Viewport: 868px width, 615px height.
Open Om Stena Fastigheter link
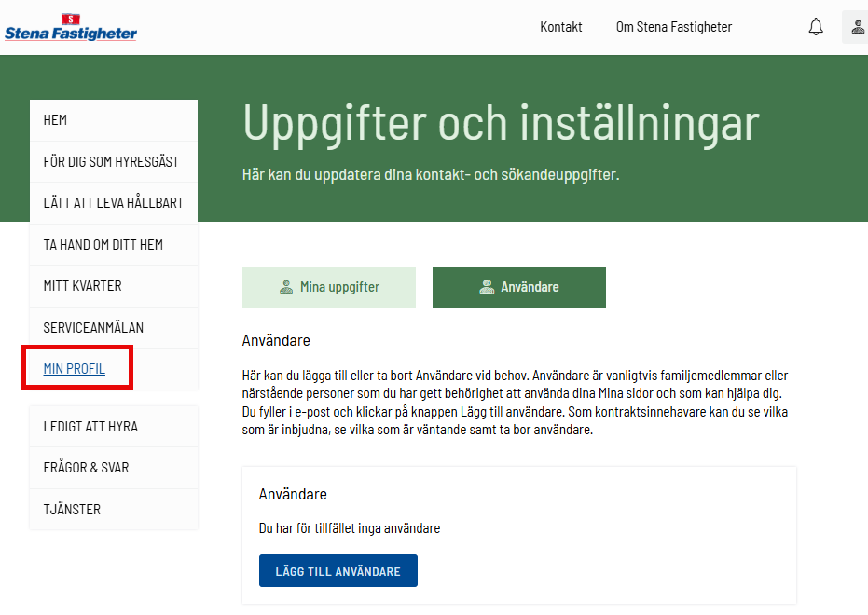674,27
